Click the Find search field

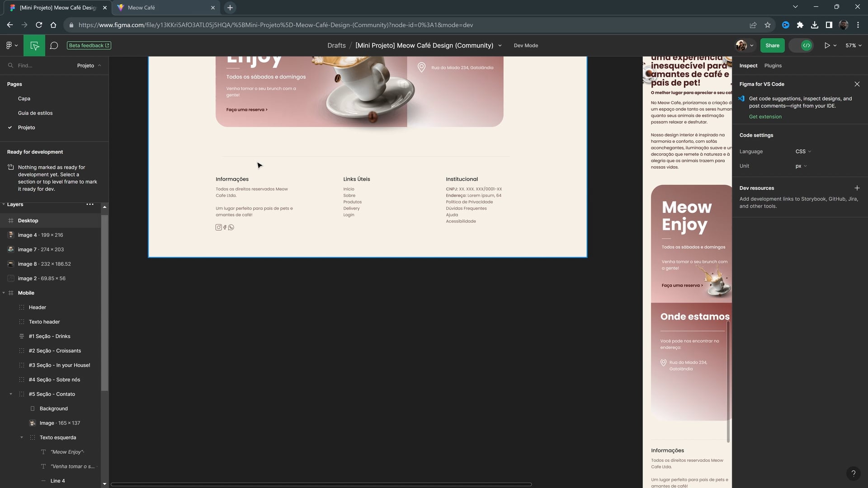pos(41,66)
